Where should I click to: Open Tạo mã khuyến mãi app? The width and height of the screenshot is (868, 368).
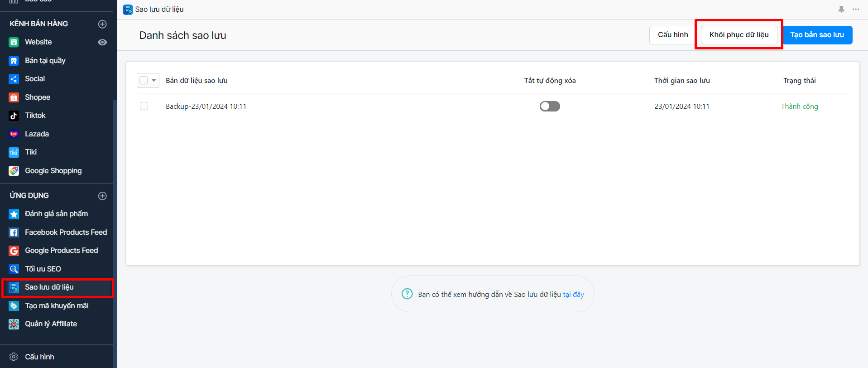(x=57, y=306)
